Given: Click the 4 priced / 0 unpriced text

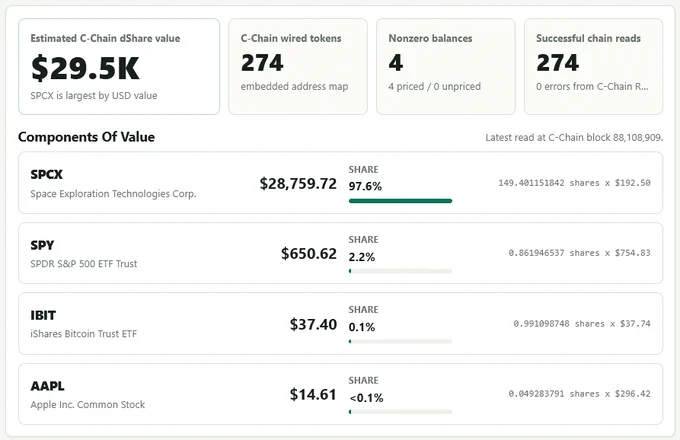Looking at the screenshot, I should 435,86.
